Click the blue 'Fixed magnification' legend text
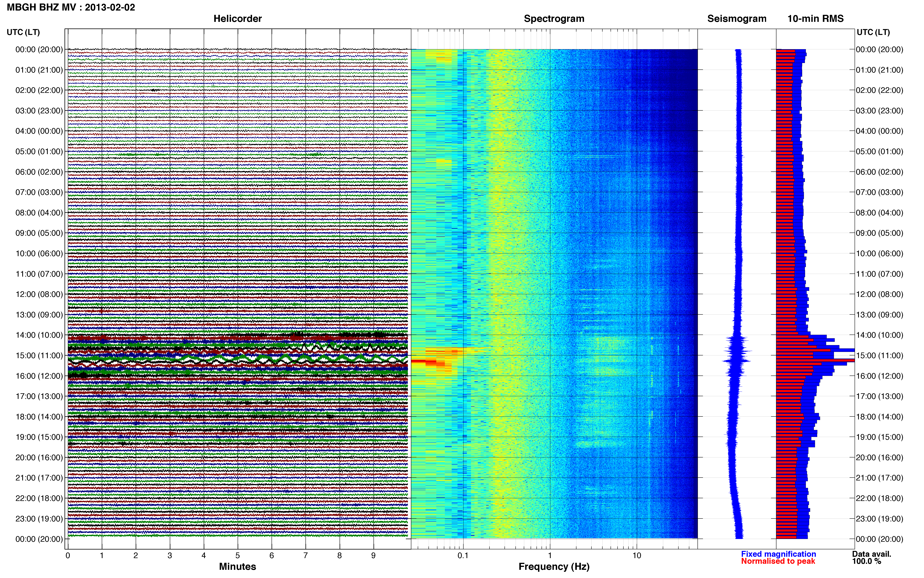The width and height of the screenshot is (924, 578). click(778, 554)
